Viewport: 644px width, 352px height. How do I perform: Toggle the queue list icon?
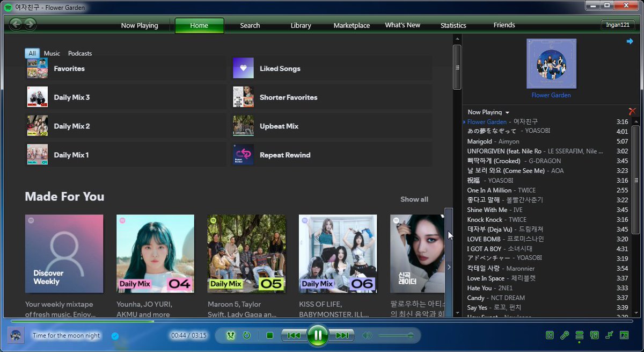(580, 335)
